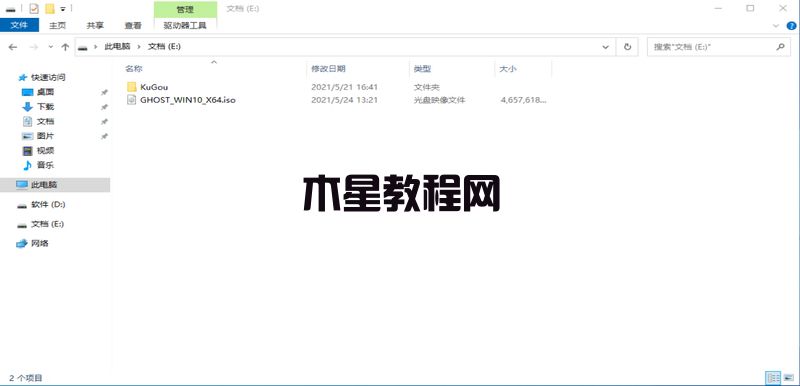Click the pin icon next to 下载
Screen dimensions: 800x386
[104, 107]
